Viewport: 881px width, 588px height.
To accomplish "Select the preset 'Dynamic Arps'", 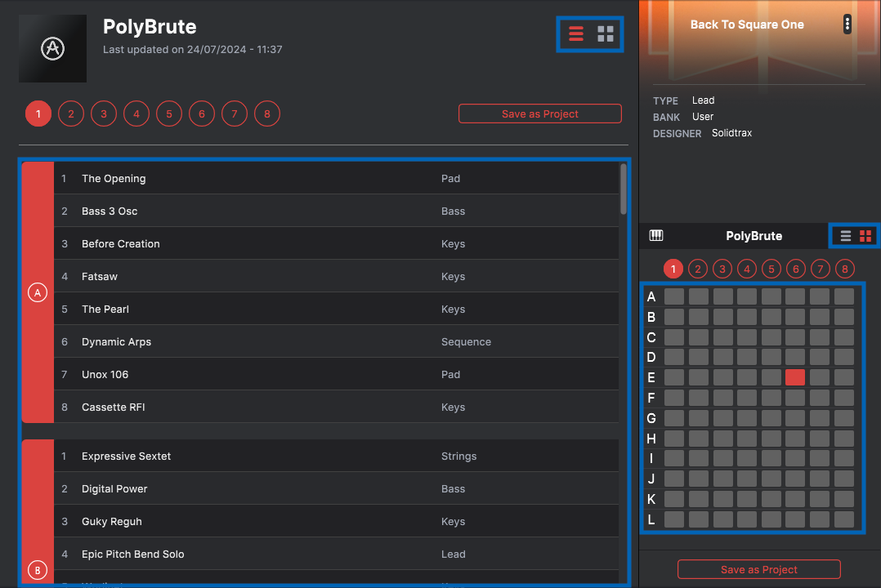I will point(336,341).
